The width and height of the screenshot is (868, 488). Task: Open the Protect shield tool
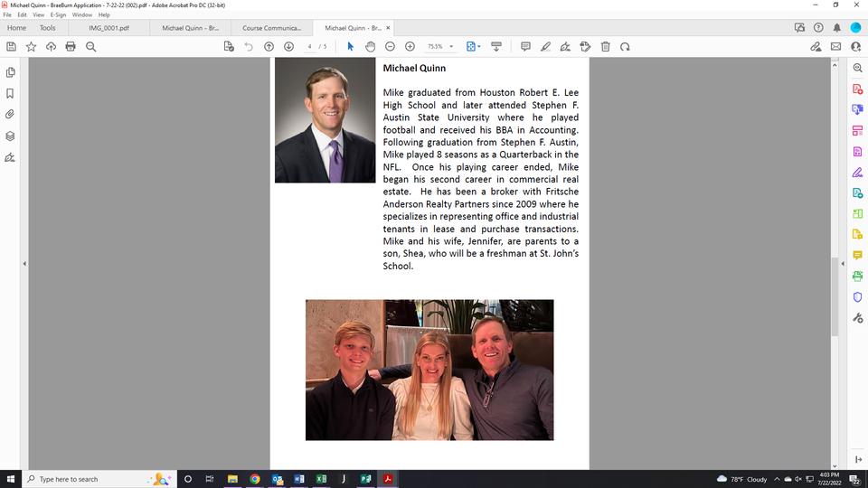point(857,297)
